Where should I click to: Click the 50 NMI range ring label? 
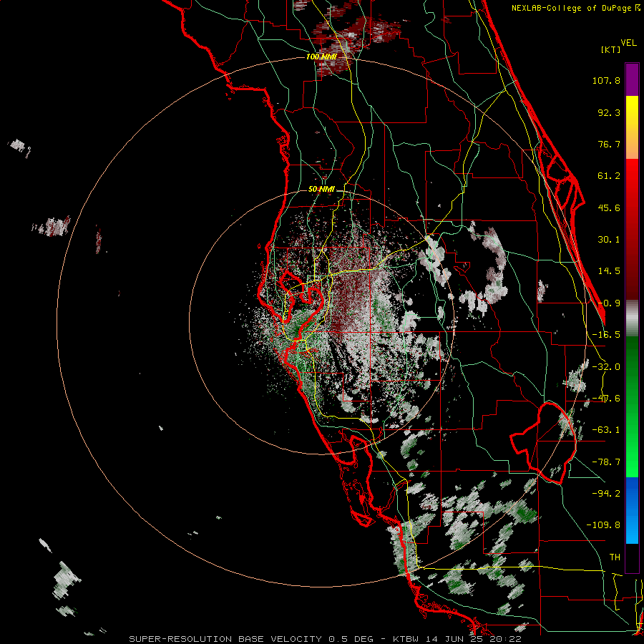tap(321, 190)
